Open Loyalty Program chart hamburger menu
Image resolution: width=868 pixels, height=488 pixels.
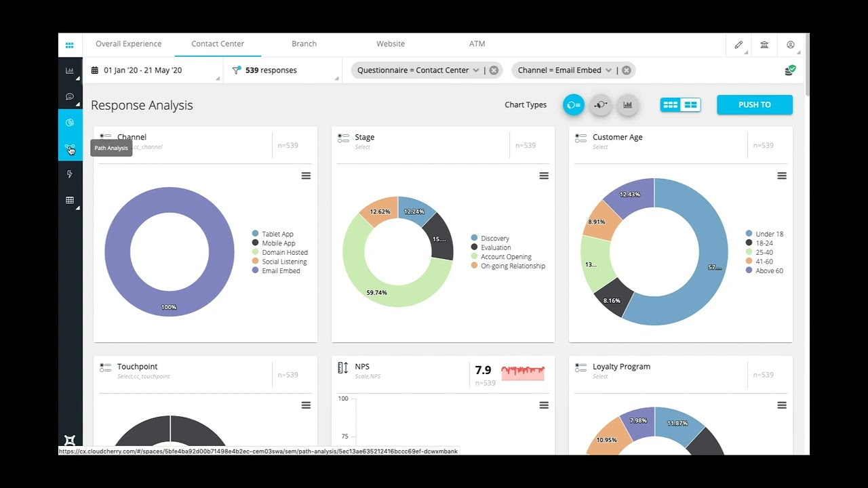[782, 405]
